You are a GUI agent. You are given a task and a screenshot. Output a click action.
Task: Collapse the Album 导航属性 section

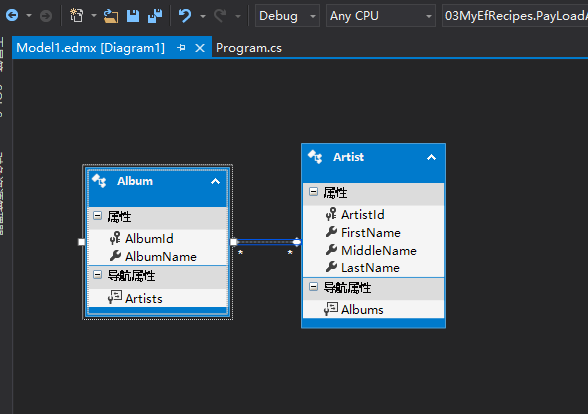point(98,275)
